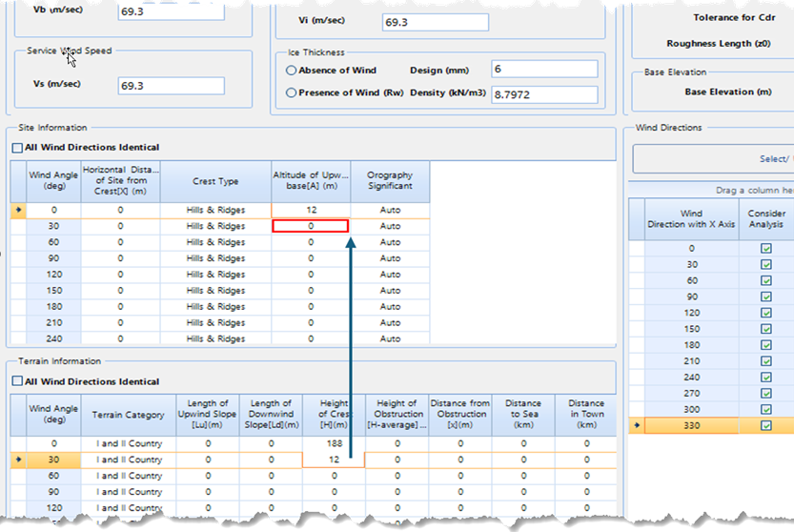Select Hills & Ridges crest type for angle 60
Viewport: 794px width, 532px height.
point(215,242)
